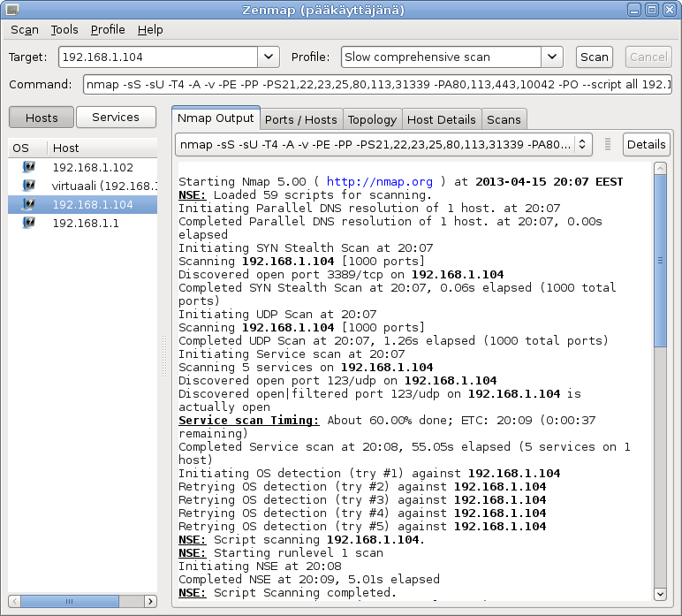682x616 pixels.
Task: Select the virtuaali host row
Action: click(x=83, y=186)
